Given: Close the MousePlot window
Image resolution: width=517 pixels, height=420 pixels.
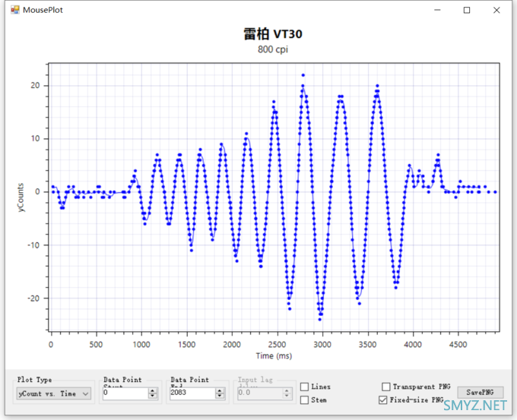Looking at the screenshot, I should click(496, 10).
